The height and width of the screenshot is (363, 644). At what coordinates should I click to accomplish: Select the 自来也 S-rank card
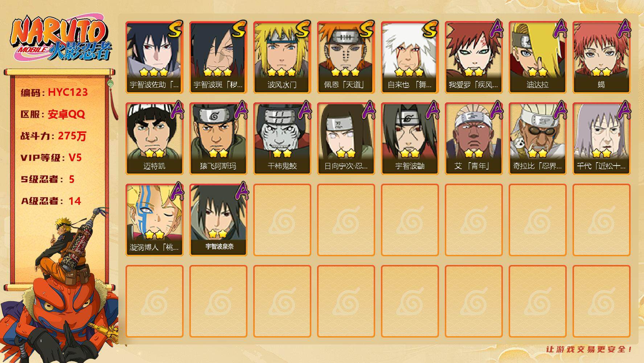410,57
